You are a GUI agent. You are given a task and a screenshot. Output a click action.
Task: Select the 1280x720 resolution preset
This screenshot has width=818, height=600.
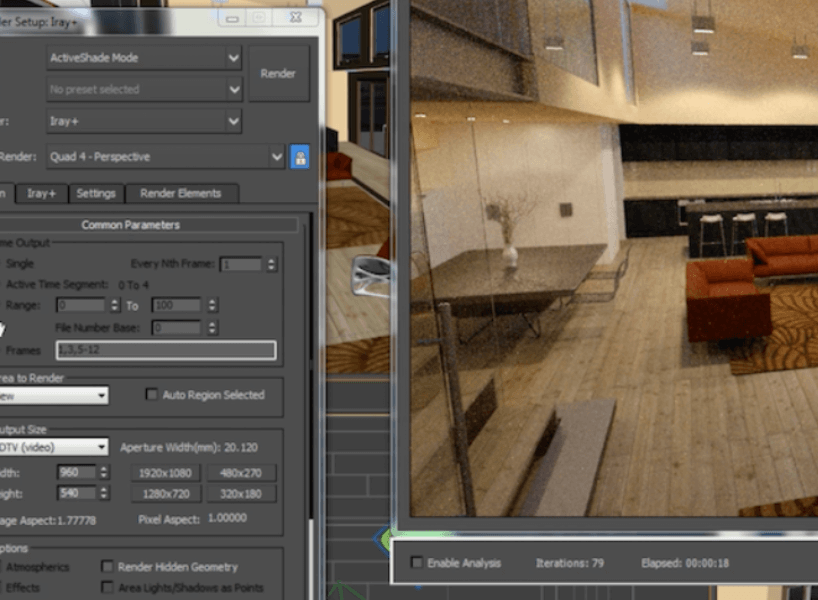click(165, 494)
